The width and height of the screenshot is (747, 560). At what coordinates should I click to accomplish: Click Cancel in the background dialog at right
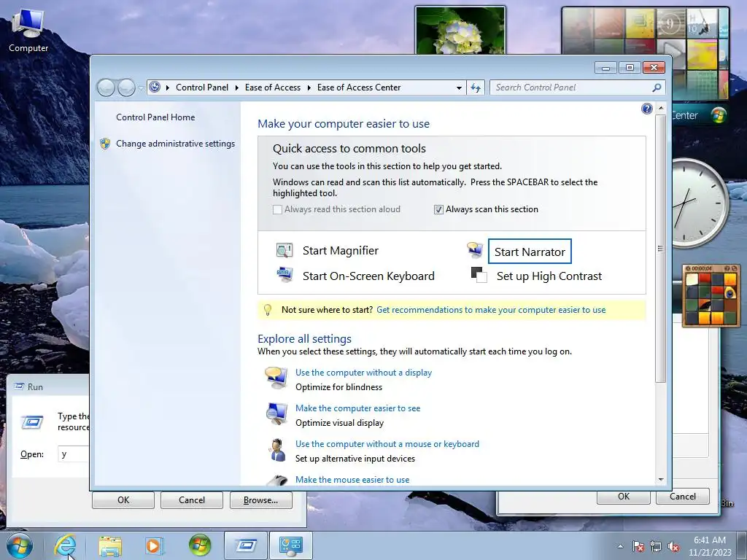(682, 496)
